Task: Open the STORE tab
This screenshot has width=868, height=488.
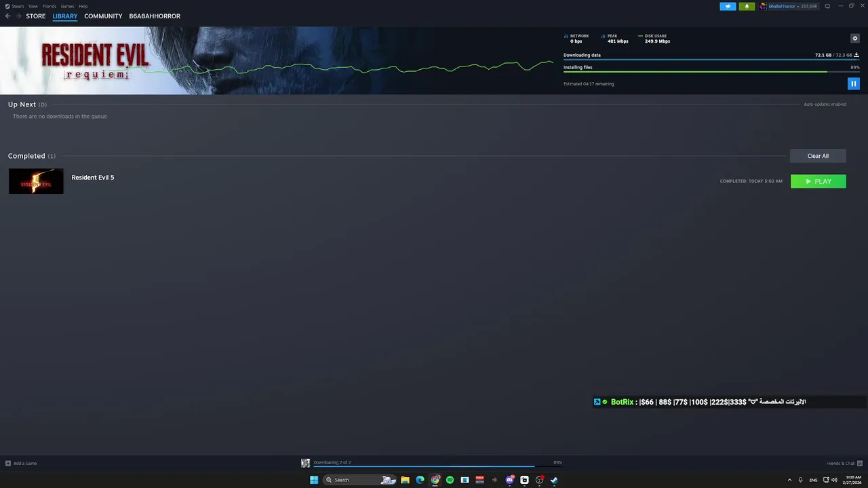Action: (x=36, y=16)
